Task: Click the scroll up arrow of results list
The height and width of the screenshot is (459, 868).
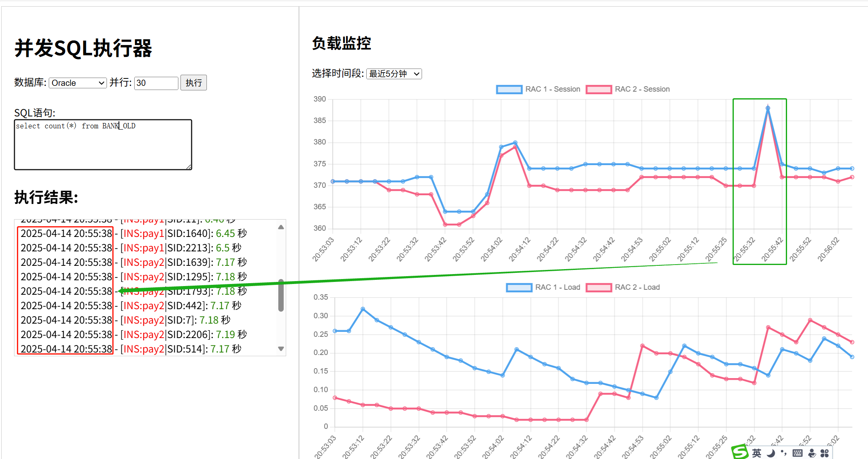Action: [281, 227]
